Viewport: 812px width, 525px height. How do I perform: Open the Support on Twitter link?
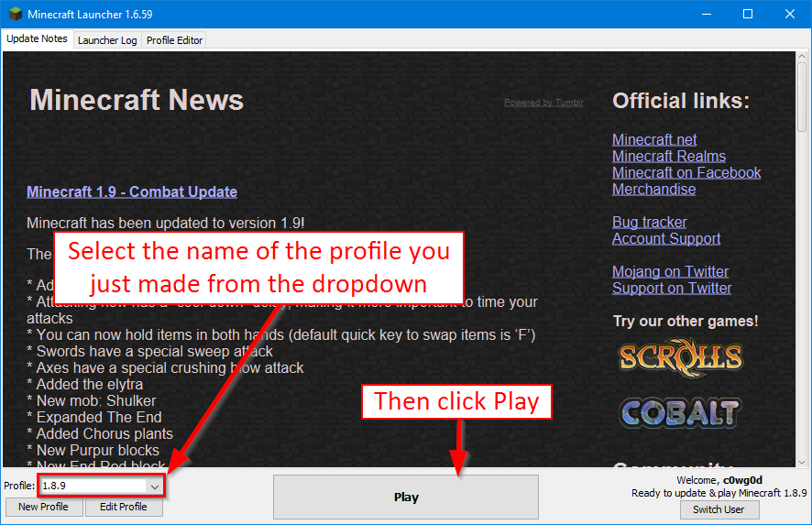672,289
